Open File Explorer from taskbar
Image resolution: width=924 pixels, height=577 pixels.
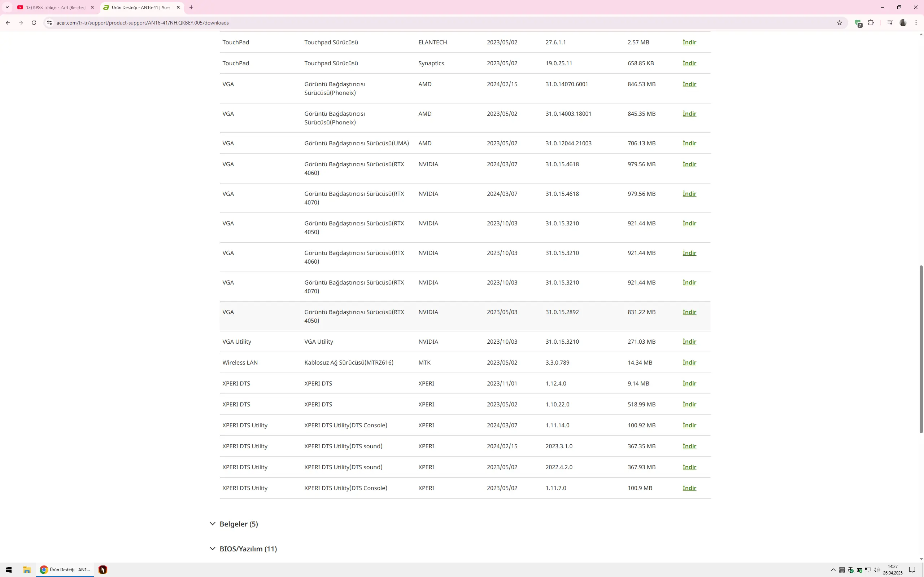coord(27,570)
